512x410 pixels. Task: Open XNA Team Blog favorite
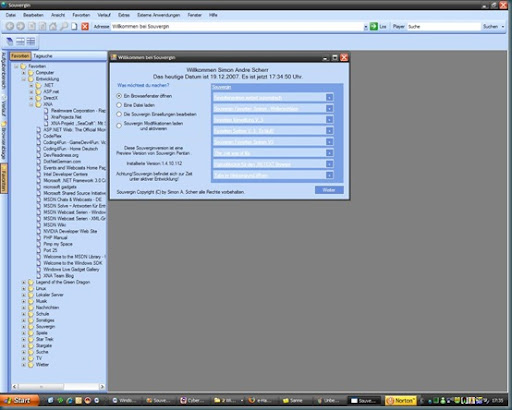click(58, 276)
